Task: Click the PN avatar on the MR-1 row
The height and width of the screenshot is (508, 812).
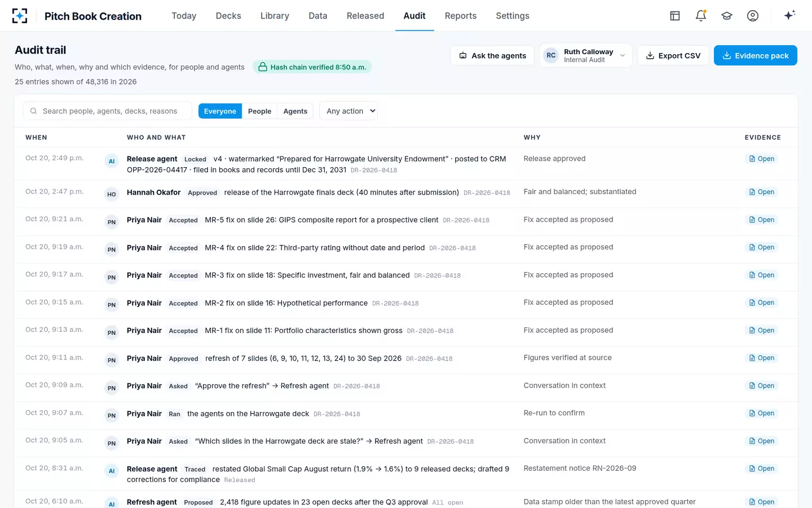Action: [x=112, y=333]
